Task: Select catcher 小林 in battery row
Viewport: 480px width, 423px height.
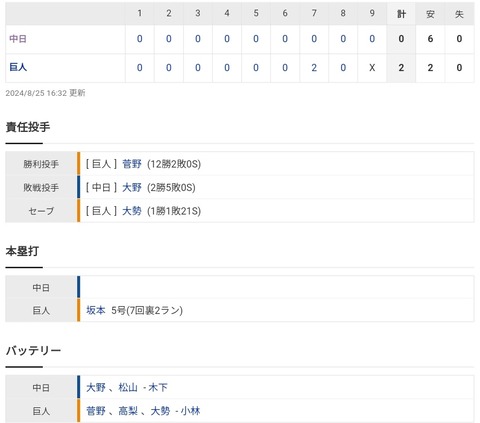Action: 190,411
